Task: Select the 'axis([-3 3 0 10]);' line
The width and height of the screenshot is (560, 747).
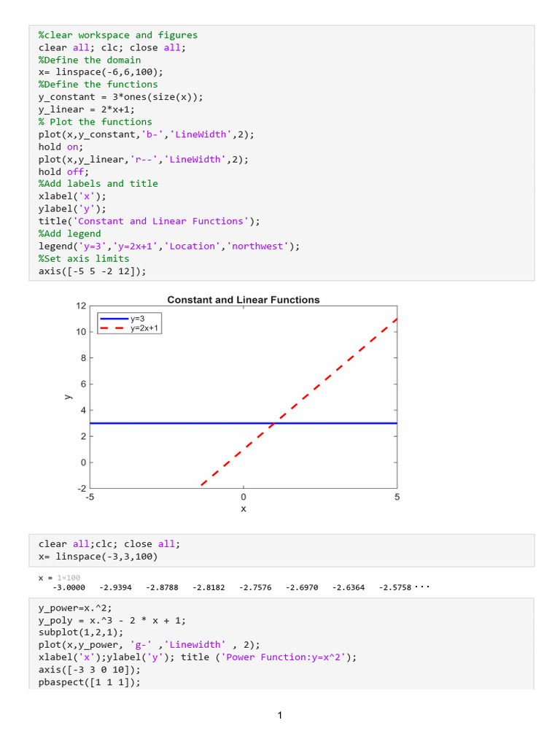Action: (90, 670)
